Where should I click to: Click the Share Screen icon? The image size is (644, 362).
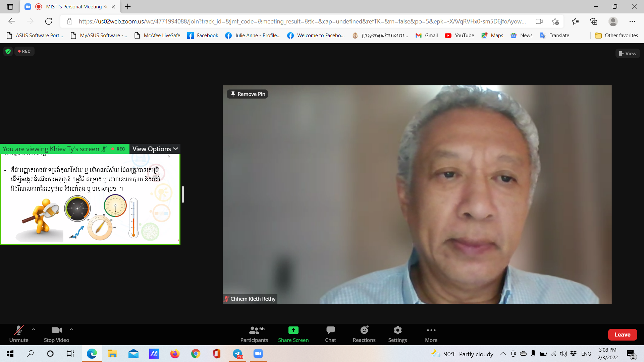[293, 330]
